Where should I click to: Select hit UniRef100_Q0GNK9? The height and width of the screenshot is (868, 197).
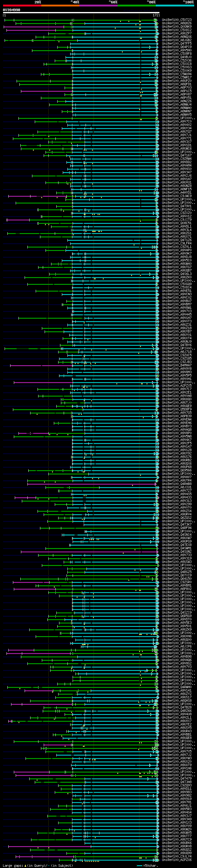[177, 26]
